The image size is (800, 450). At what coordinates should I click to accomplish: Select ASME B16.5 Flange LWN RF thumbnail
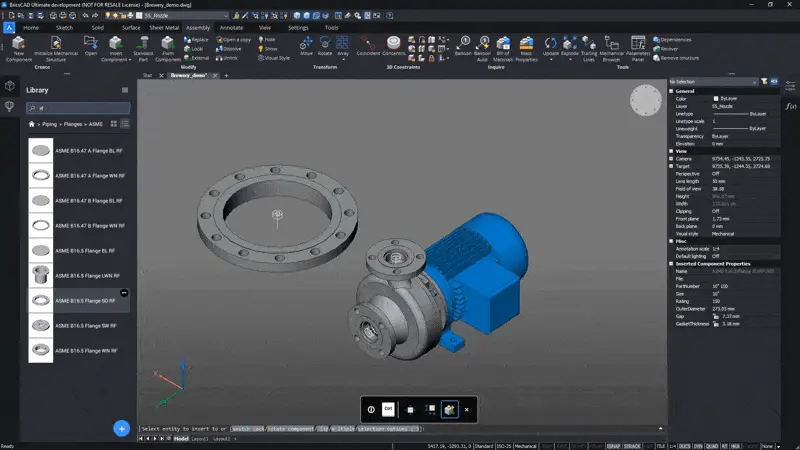point(42,275)
